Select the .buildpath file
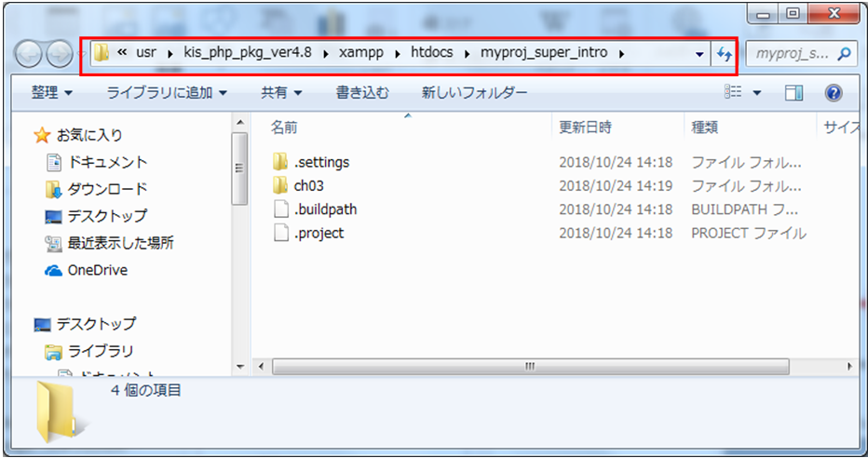The width and height of the screenshot is (868, 458). pyautogui.click(x=325, y=209)
